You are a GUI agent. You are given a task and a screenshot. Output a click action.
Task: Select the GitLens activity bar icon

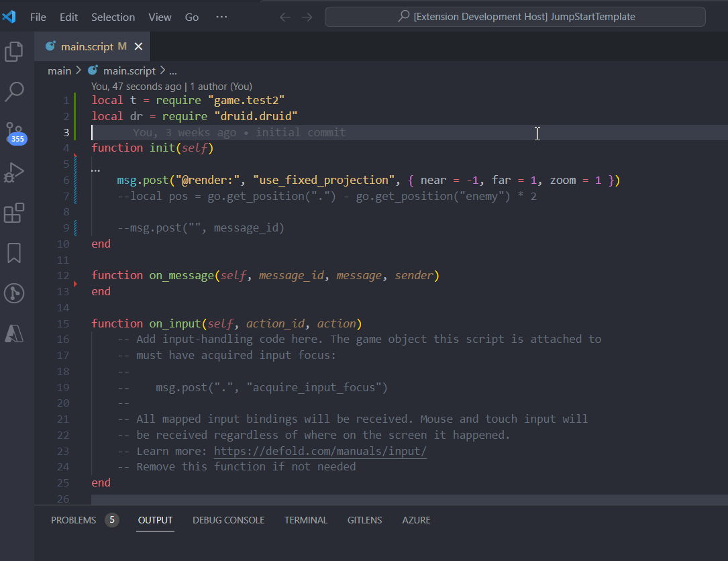coord(13,293)
